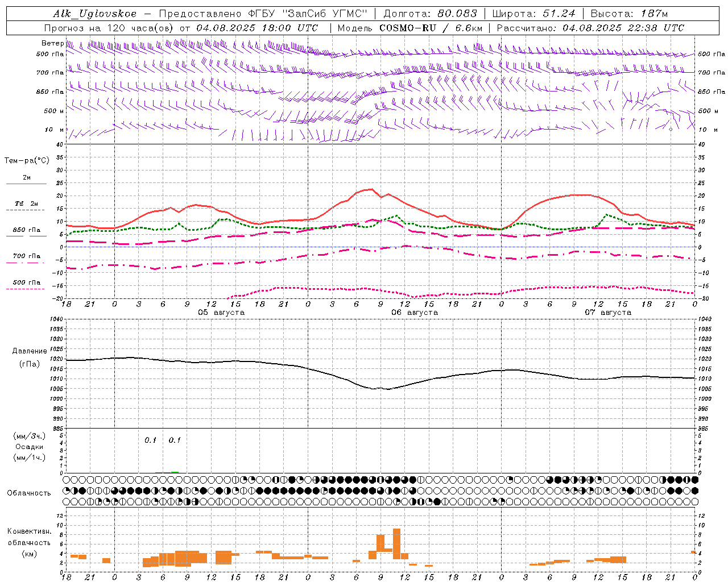Image resolution: width=728 pixels, height=582 pixels.
Task: Click the "Облачность" cloudiness label
Action: pyautogui.click(x=29, y=493)
